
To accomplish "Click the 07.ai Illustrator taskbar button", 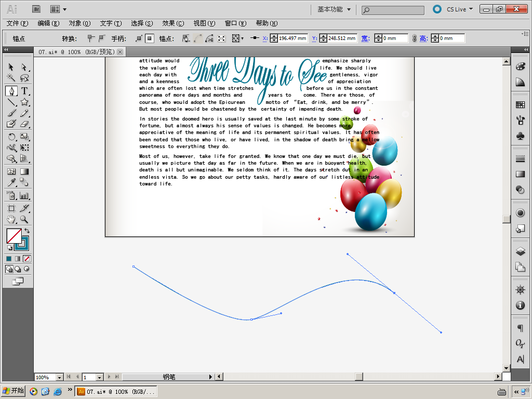I will [116, 392].
